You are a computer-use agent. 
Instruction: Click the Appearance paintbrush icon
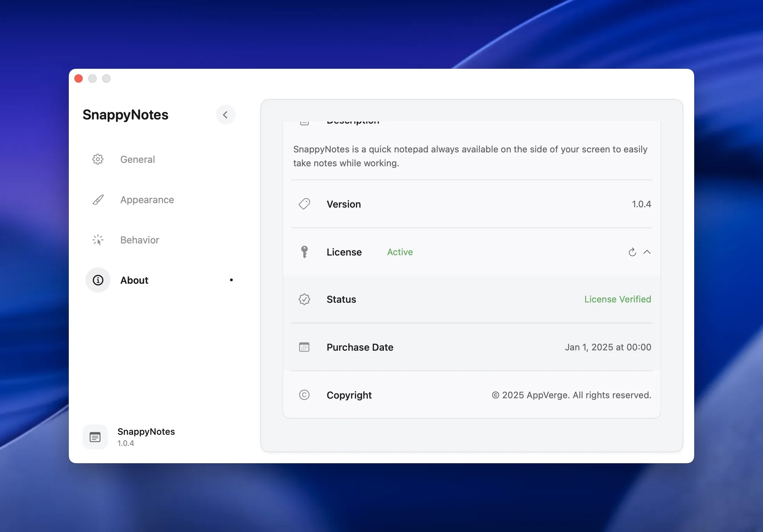click(x=98, y=200)
